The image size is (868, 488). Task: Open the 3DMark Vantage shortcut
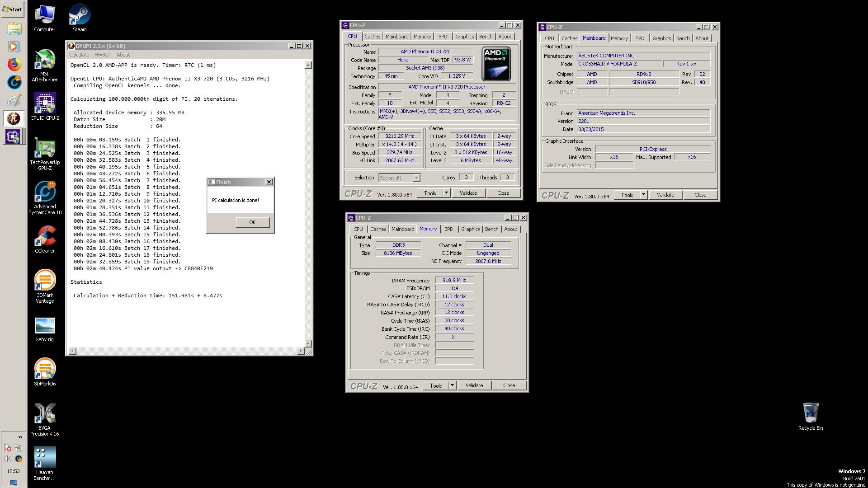pos(45,286)
